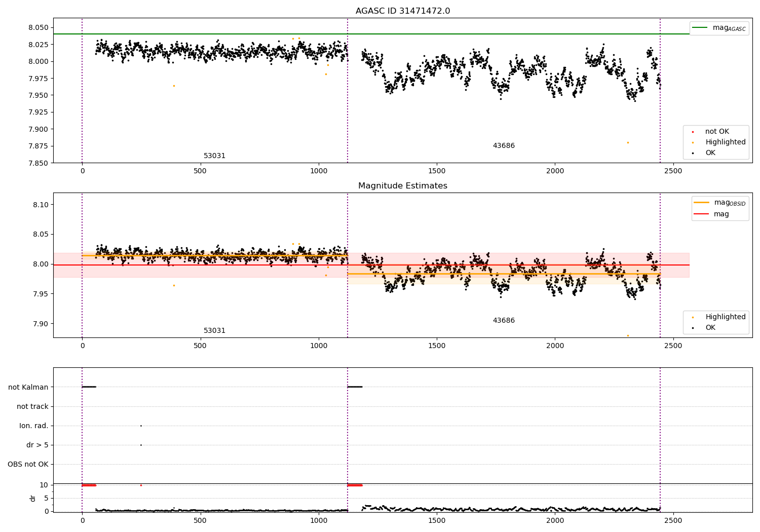Click the 1500 x-axis tick under top plot
The width and height of the screenshot is (760, 532).
click(437, 171)
